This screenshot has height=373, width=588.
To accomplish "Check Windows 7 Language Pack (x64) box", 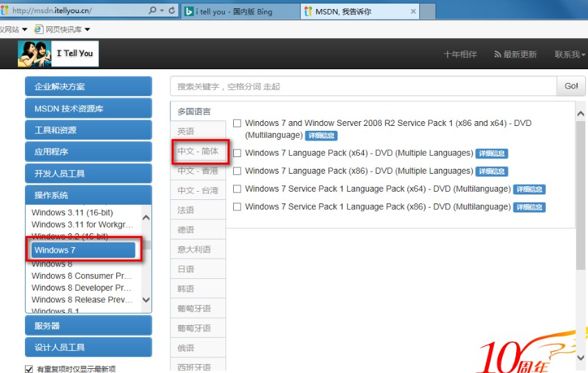I will [x=237, y=153].
